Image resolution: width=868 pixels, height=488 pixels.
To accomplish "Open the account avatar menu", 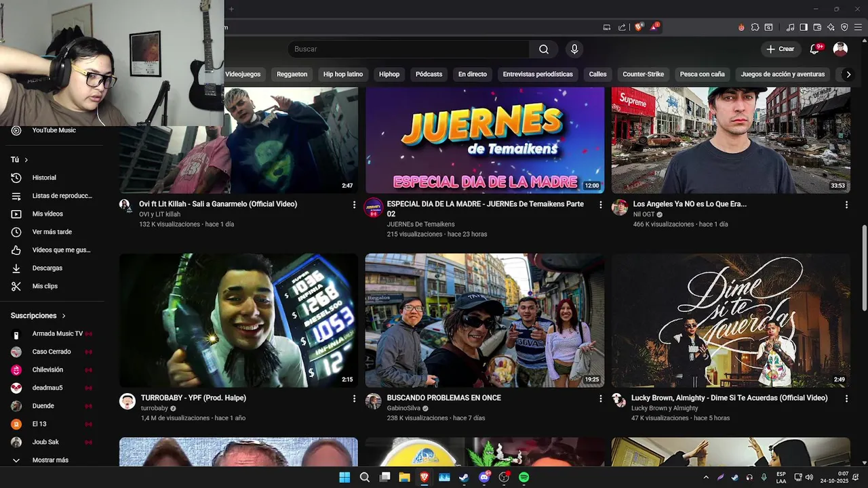I will [840, 49].
